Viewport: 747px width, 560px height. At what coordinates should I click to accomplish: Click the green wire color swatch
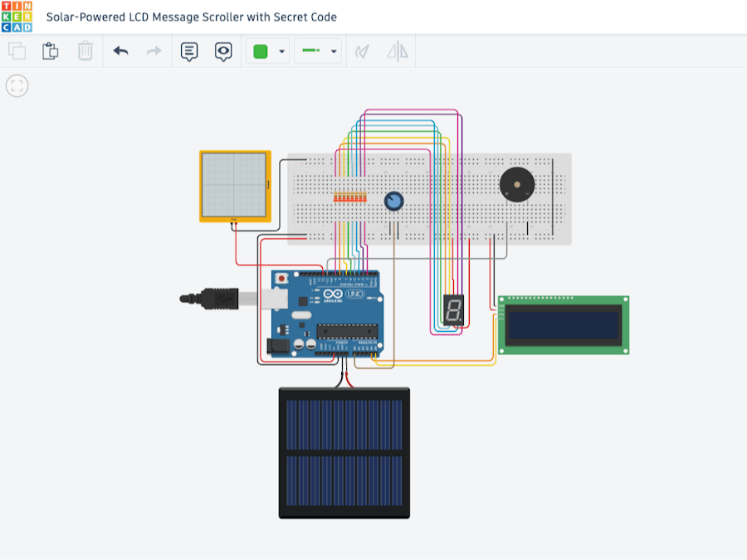(x=261, y=51)
